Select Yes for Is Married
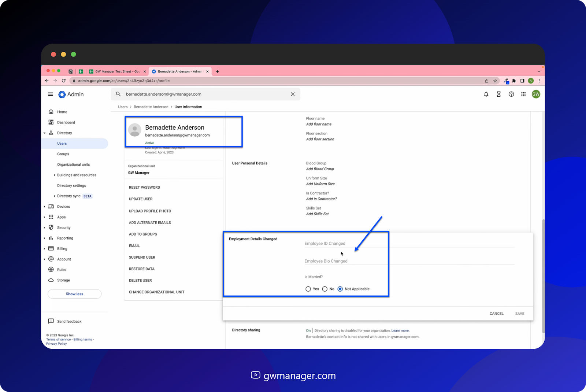The height and width of the screenshot is (392, 586). coord(308,289)
